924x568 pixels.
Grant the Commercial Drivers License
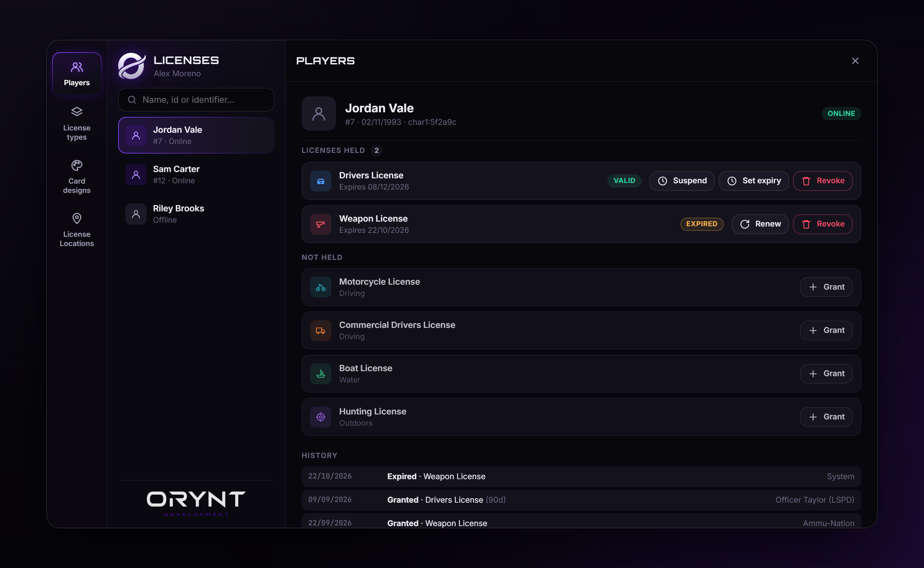tap(826, 330)
